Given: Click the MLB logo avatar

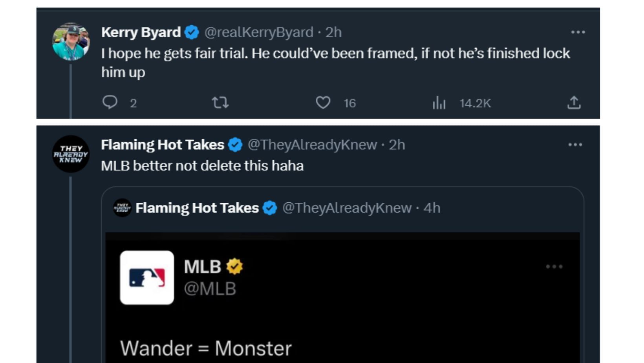Looking at the screenshot, I should (147, 277).
